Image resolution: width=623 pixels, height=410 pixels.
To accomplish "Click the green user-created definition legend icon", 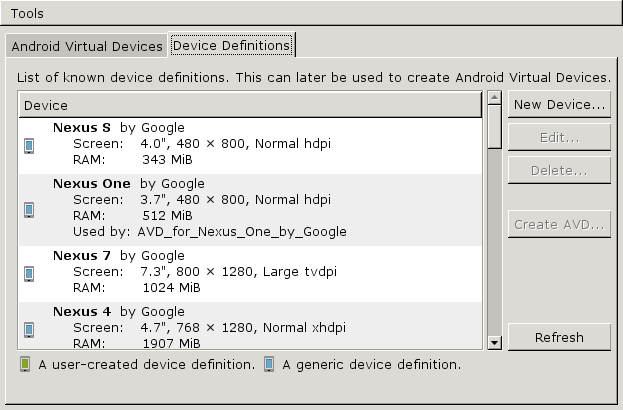I will (25, 364).
